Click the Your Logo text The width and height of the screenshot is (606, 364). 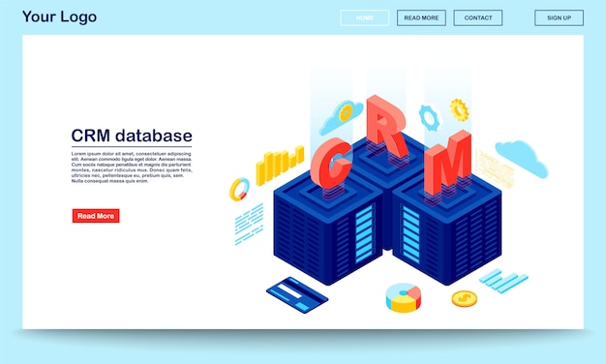point(59,16)
